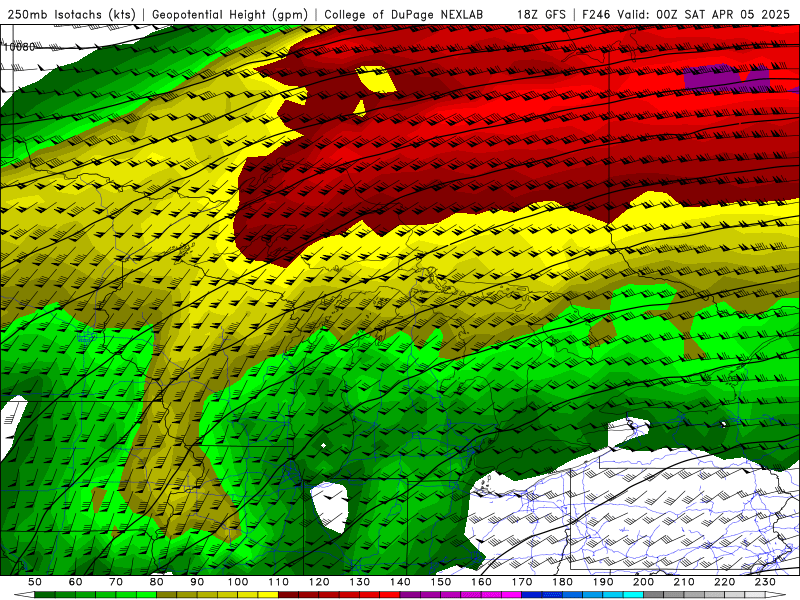The width and height of the screenshot is (800, 600).
Task: Click the "70" value on the color scale
Action: click(116, 582)
